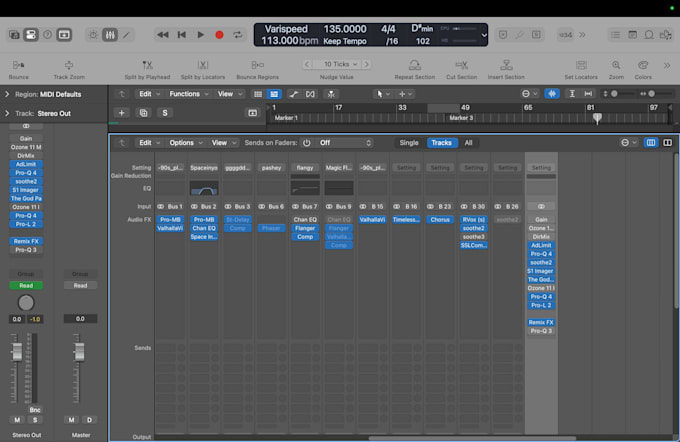Click the Pro-MB plugin on Bus 1
Viewport: 680px width, 442px height.
(x=170, y=219)
